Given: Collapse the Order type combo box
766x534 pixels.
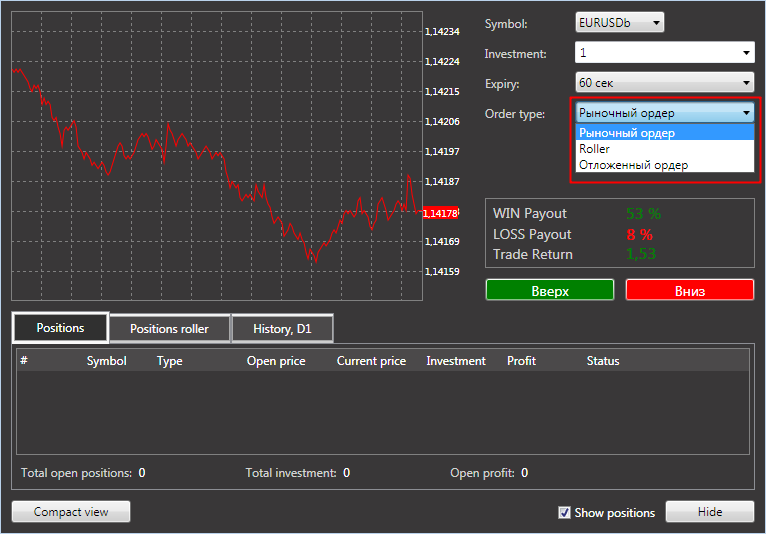Looking at the screenshot, I should point(665,113).
